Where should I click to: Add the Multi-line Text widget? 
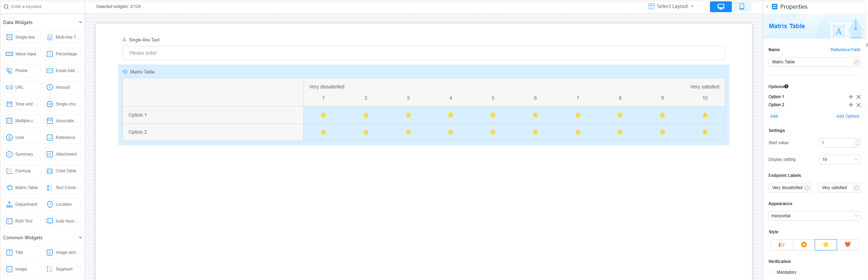63,37
